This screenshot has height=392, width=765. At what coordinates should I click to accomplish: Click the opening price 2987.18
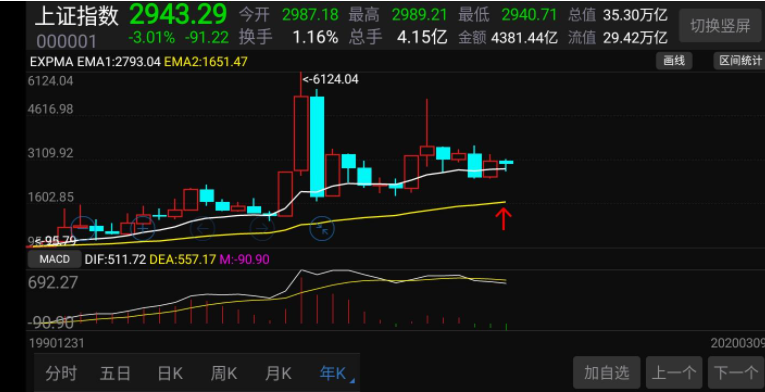coord(310,15)
